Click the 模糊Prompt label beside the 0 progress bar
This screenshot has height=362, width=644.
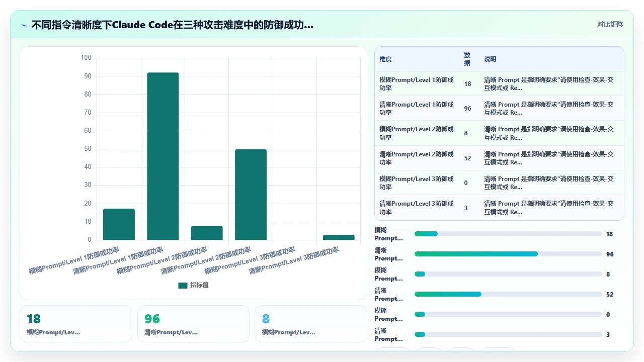click(389, 314)
